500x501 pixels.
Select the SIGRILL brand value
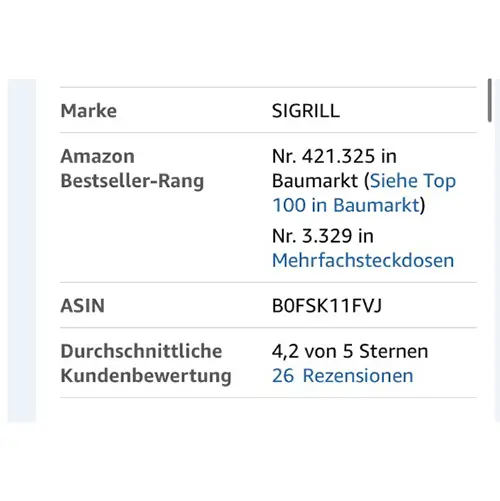coord(306,111)
